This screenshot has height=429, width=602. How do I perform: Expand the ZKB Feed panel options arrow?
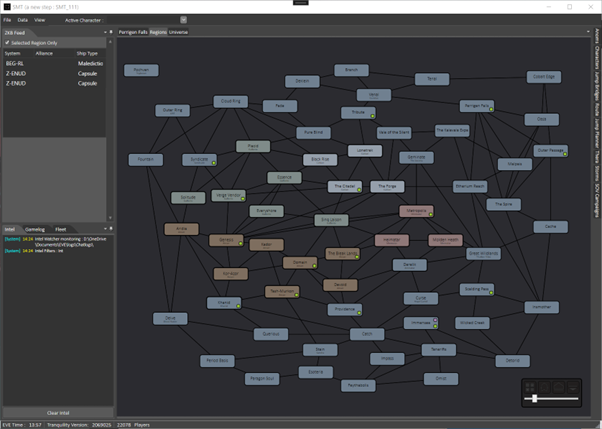(103, 32)
